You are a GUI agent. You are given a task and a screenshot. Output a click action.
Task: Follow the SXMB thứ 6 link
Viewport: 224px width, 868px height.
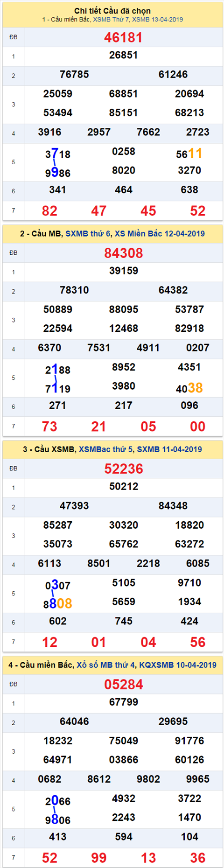point(87,234)
